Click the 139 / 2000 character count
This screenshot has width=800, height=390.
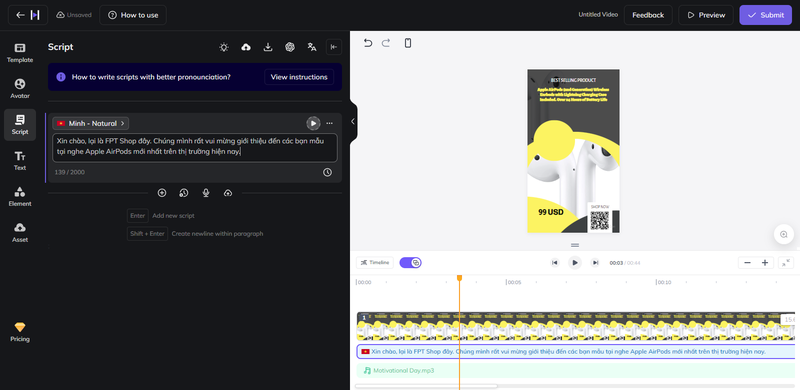click(x=70, y=173)
